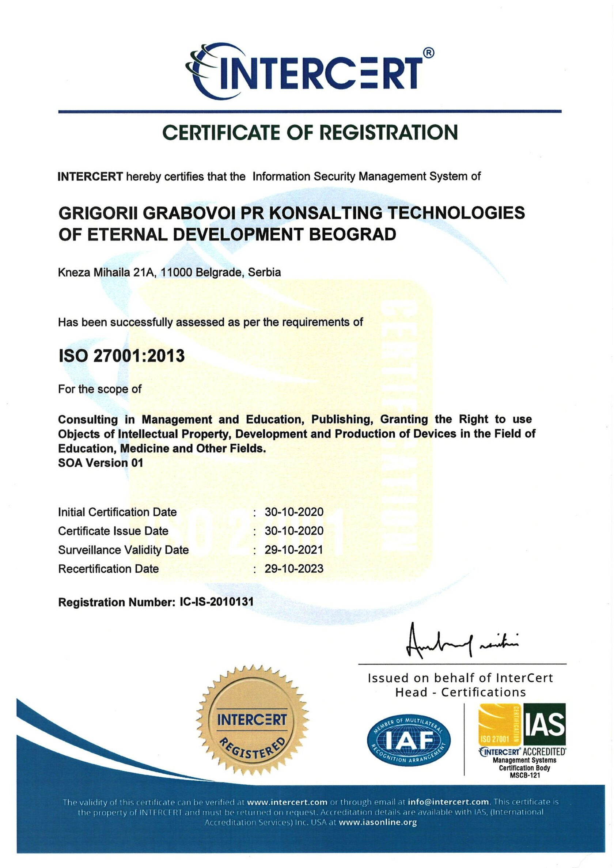Click the blue IAF oval logo
614x868 pixels.
click(409, 740)
